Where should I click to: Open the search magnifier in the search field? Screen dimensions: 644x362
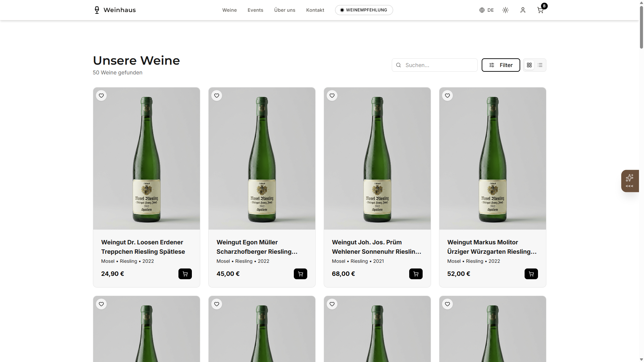tap(398, 65)
